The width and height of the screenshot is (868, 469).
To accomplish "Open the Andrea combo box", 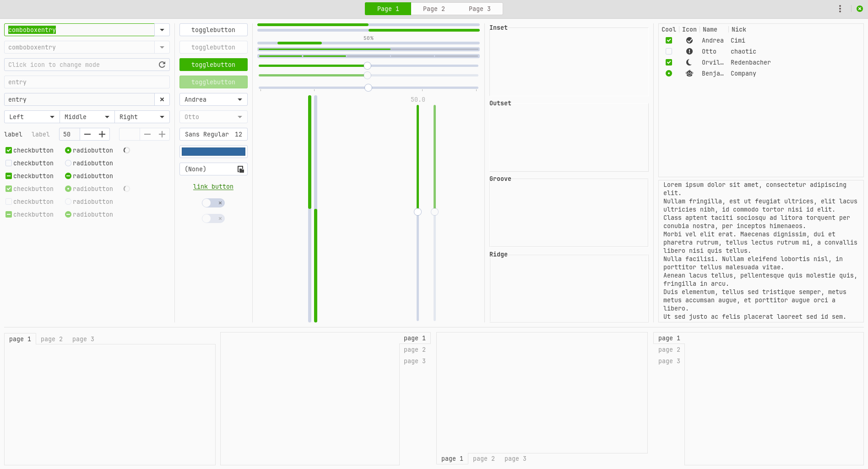I will point(213,99).
